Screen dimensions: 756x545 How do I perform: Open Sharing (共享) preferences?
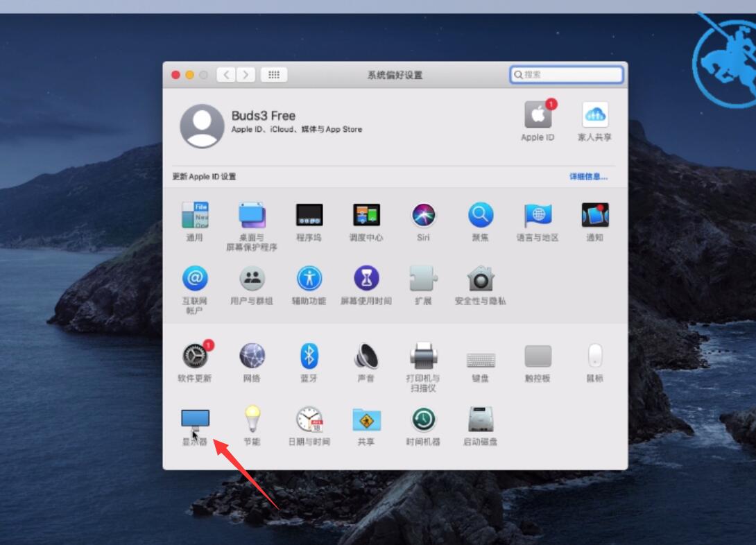click(x=366, y=419)
